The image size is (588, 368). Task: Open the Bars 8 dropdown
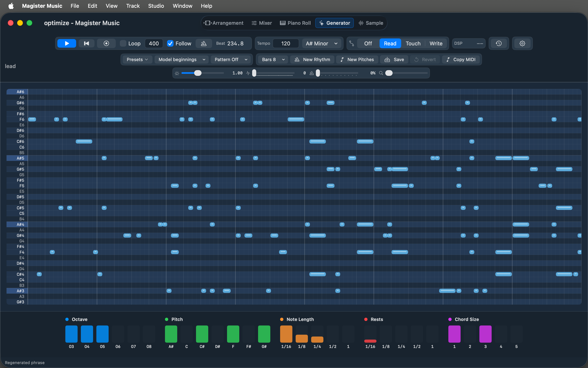273,59
